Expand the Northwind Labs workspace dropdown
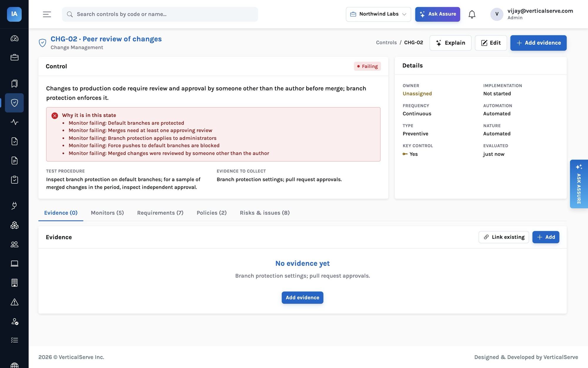 click(378, 14)
